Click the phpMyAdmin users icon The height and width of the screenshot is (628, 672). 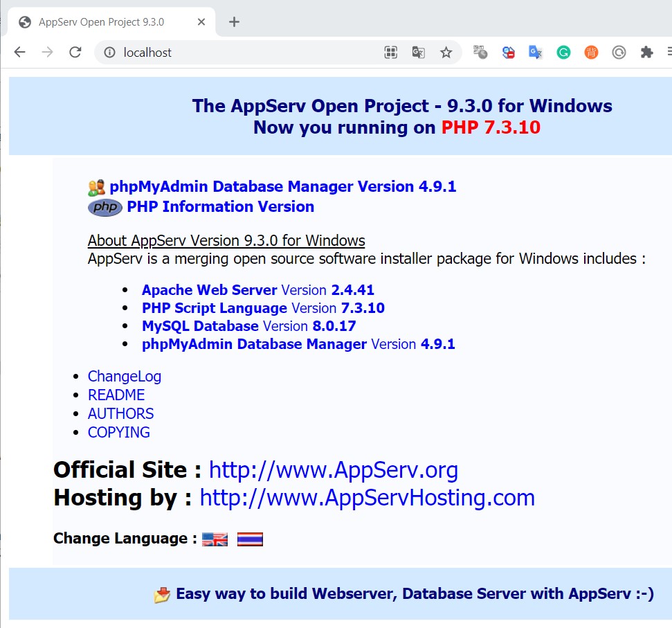point(96,188)
